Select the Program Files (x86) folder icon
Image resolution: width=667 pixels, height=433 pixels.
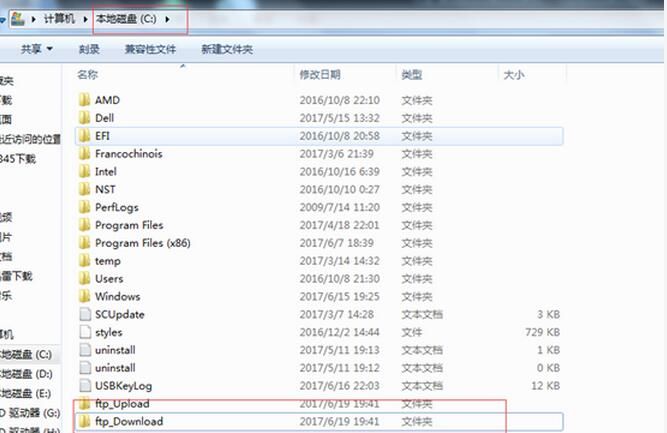(84, 243)
